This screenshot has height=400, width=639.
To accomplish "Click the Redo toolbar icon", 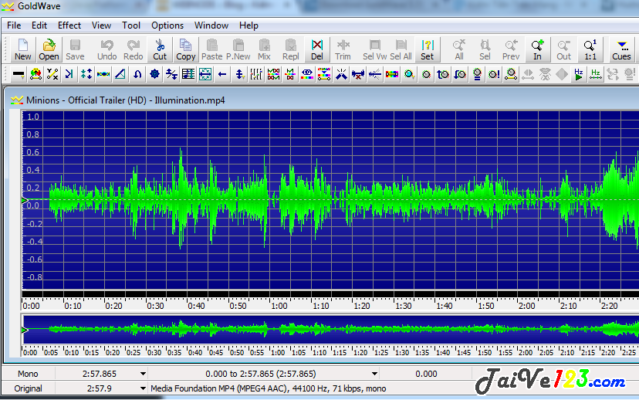I will point(133,50).
